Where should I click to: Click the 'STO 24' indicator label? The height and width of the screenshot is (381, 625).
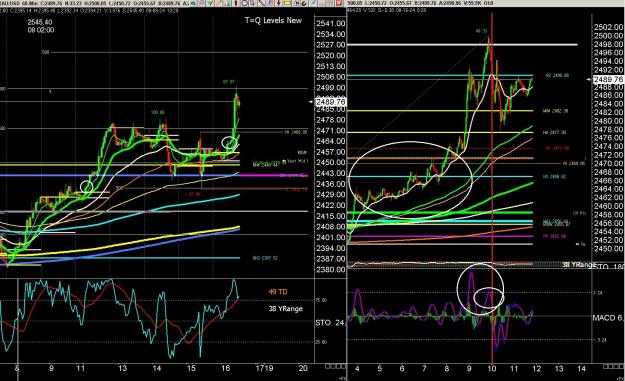point(330,322)
